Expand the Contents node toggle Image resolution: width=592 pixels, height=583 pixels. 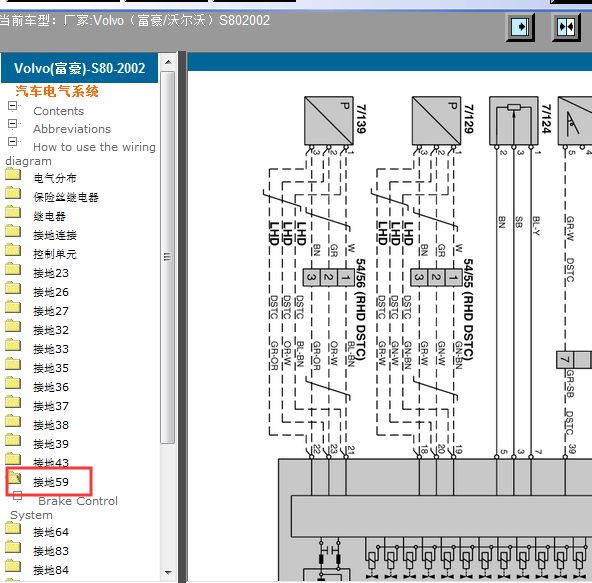(12, 106)
